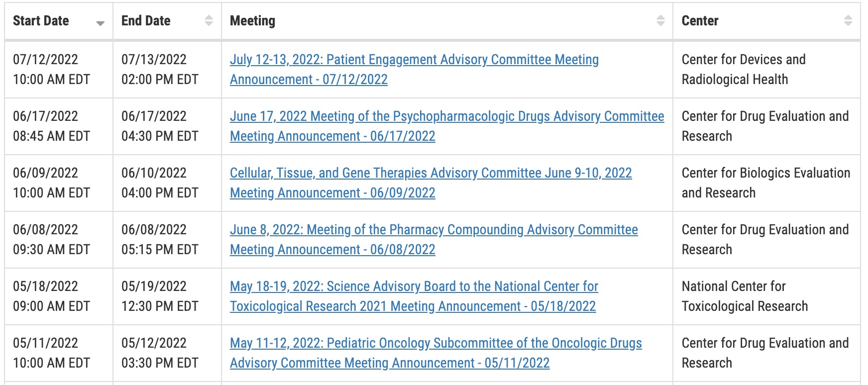Sort table by Center header text

coord(700,21)
